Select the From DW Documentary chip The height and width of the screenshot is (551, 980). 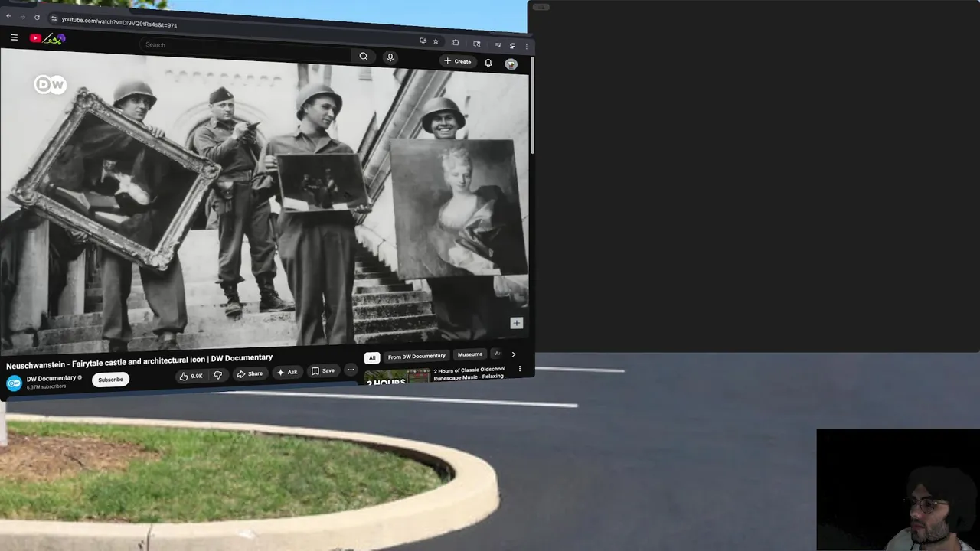point(416,356)
